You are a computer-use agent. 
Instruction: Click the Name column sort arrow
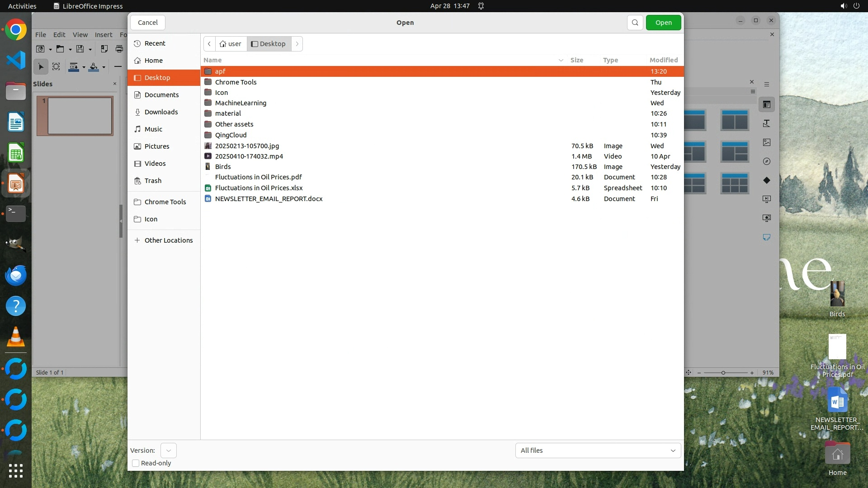tap(561, 60)
